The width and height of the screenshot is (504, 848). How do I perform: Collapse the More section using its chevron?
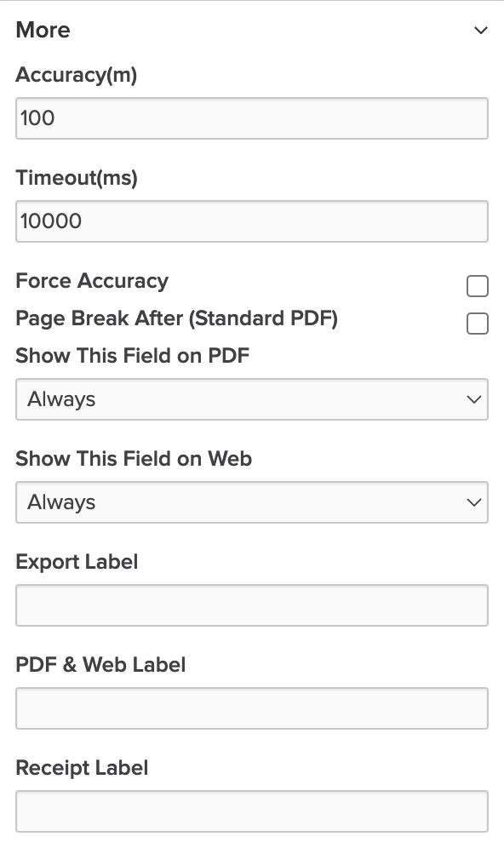[x=481, y=30]
